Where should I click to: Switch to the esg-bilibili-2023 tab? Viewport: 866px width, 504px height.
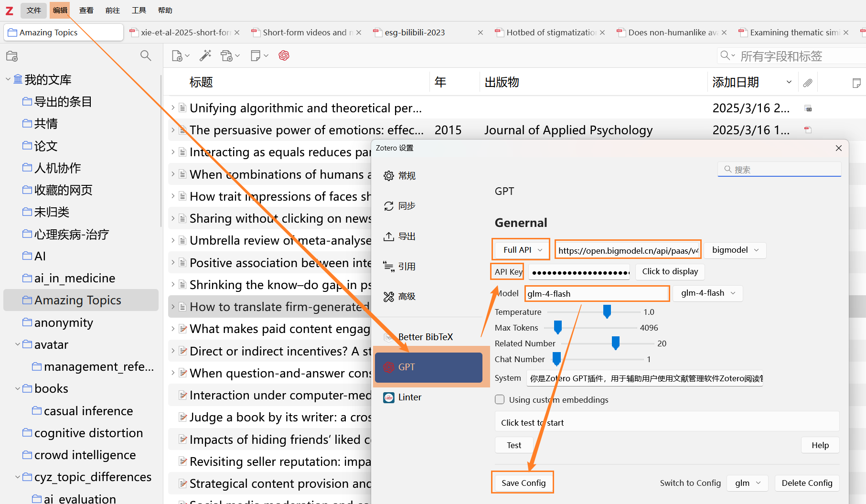click(x=414, y=32)
